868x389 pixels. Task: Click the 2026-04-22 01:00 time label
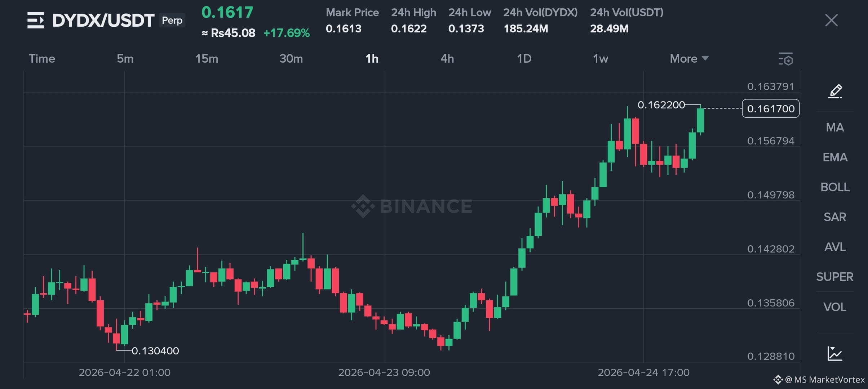(125, 372)
